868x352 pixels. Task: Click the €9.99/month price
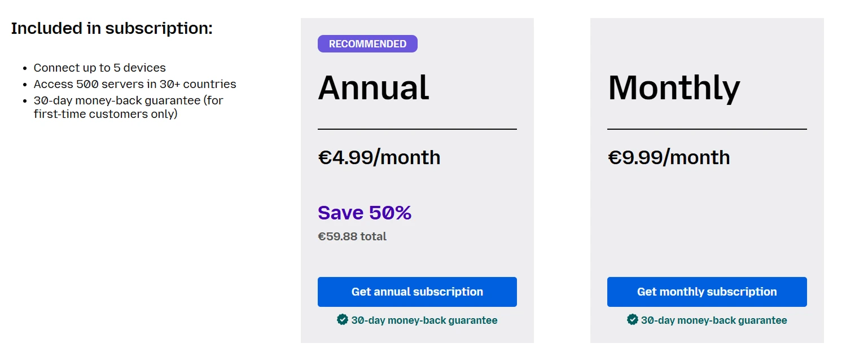(669, 157)
